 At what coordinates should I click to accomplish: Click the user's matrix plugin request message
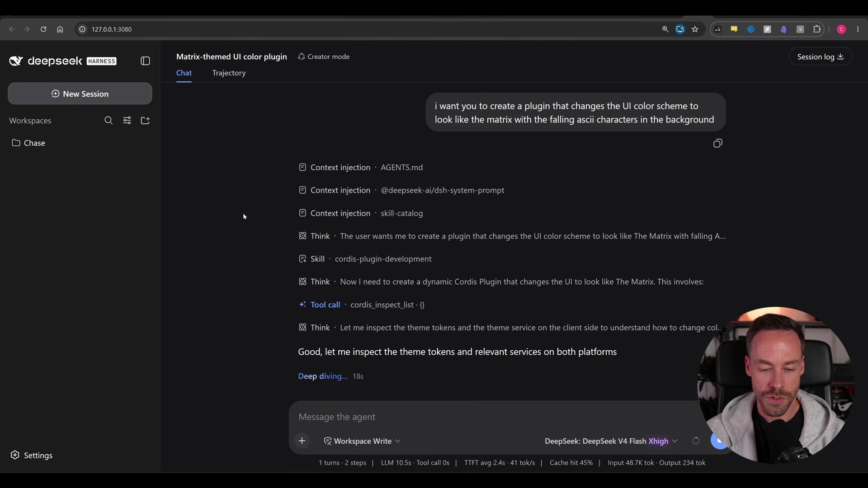coord(575,113)
